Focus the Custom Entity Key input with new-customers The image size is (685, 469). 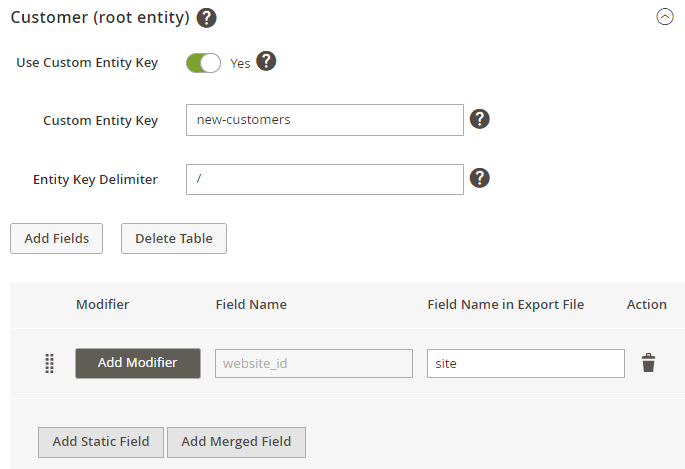tap(325, 120)
